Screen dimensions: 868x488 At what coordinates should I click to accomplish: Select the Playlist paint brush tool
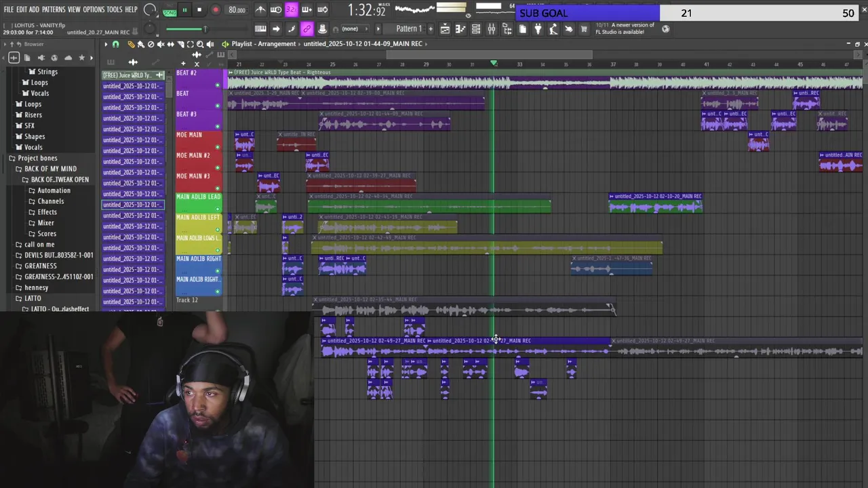pyautogui.click(x=141, y=44)
